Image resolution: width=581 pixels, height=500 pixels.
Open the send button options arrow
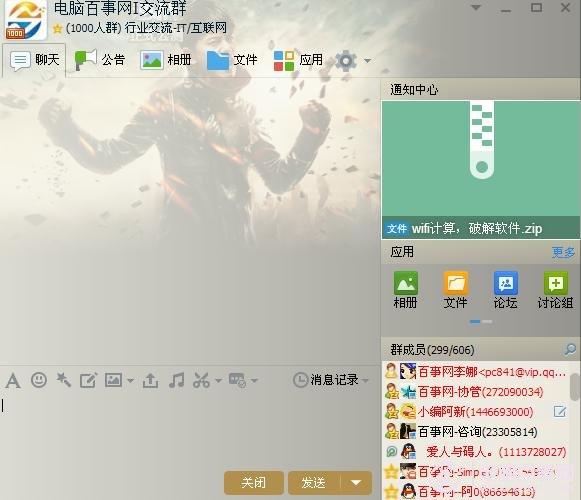(x=356, y=483)
